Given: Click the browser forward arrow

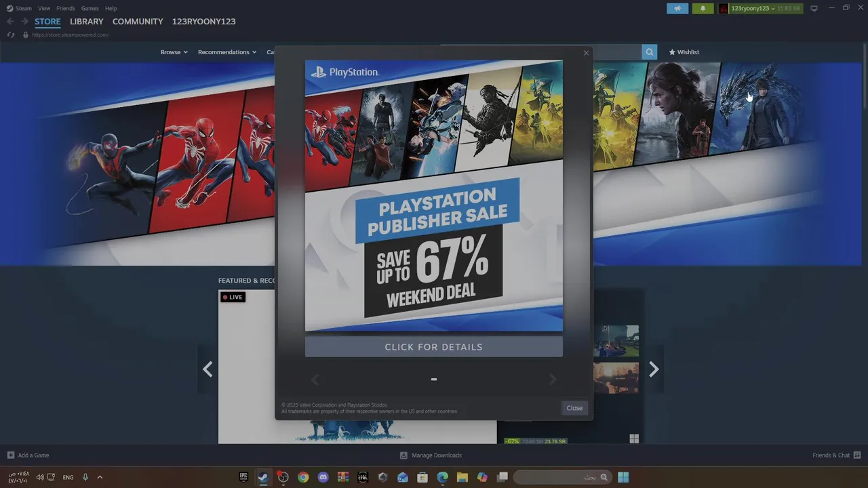Looking at the screenshot, I should pos(24,22).
